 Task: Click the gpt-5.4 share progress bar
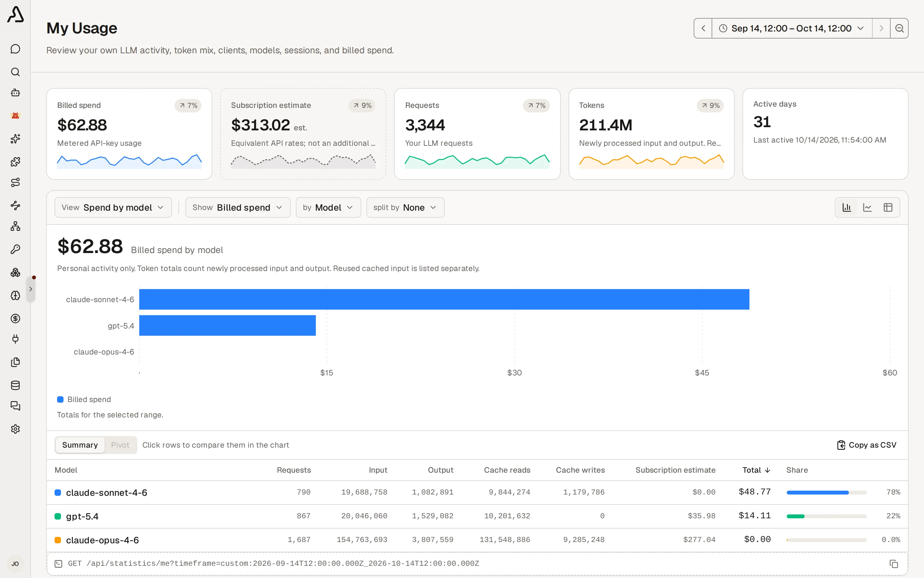click(826, 516)
